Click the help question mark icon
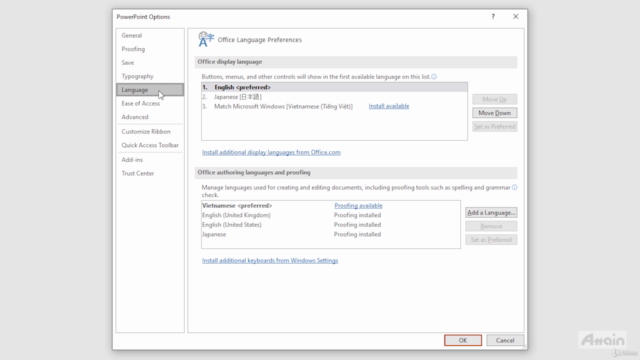The width and height of the screenshot is (640, 360). click(493, 16)
